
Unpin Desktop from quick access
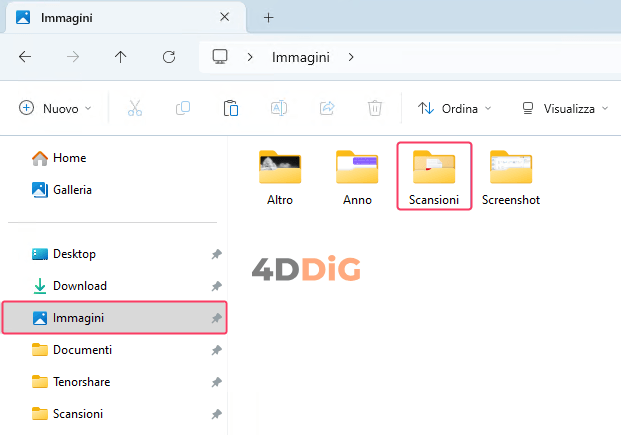[x=216, y=254]
